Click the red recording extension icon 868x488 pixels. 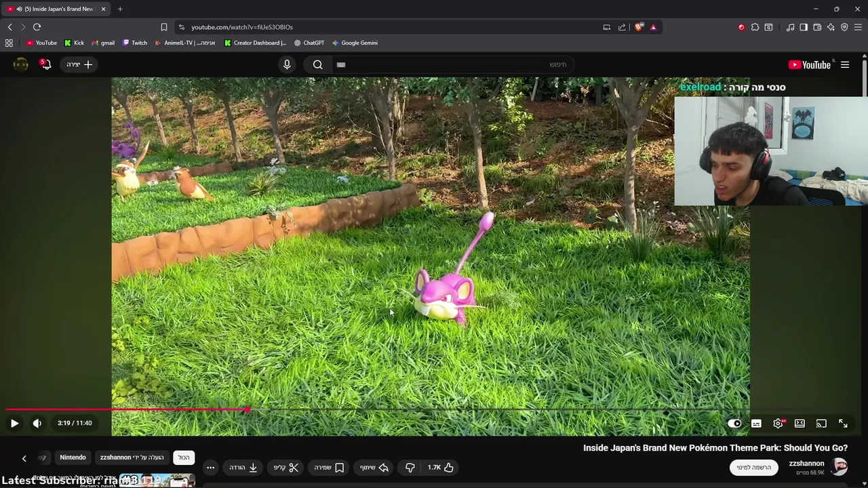(x=741, y=27)
